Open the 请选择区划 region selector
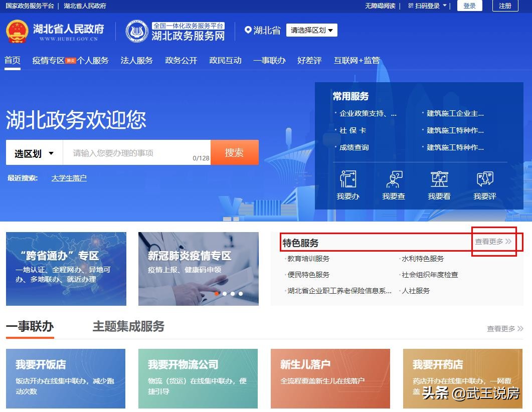 click(311, 30)
